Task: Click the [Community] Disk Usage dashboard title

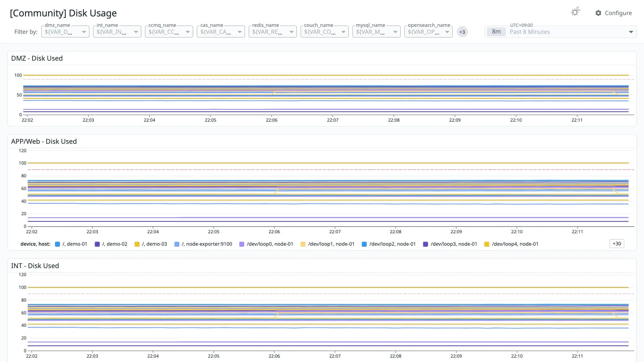Action: (63, 13)
